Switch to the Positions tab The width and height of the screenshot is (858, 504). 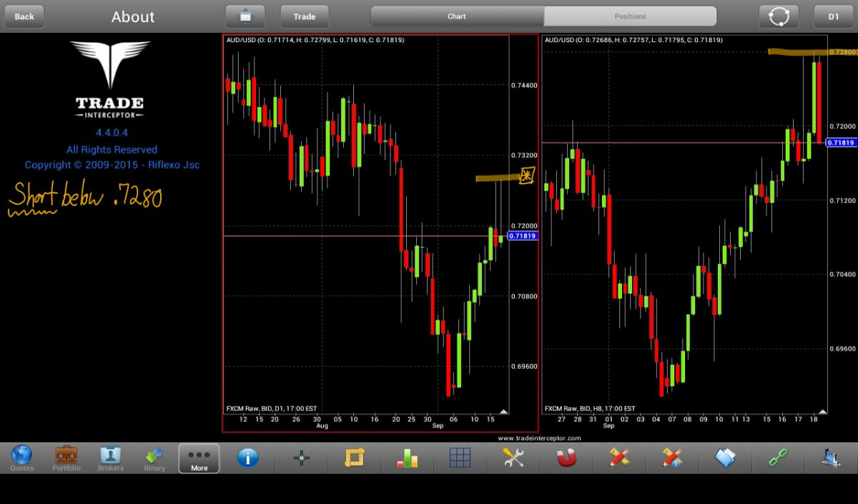pos(630,16)
